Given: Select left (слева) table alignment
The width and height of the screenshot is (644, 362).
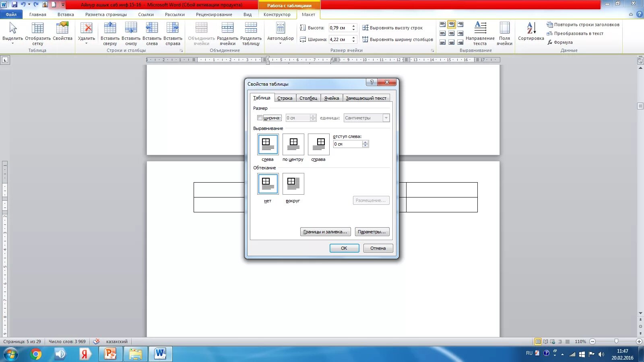Looking at the screenshot, I should tap(268, 144).
